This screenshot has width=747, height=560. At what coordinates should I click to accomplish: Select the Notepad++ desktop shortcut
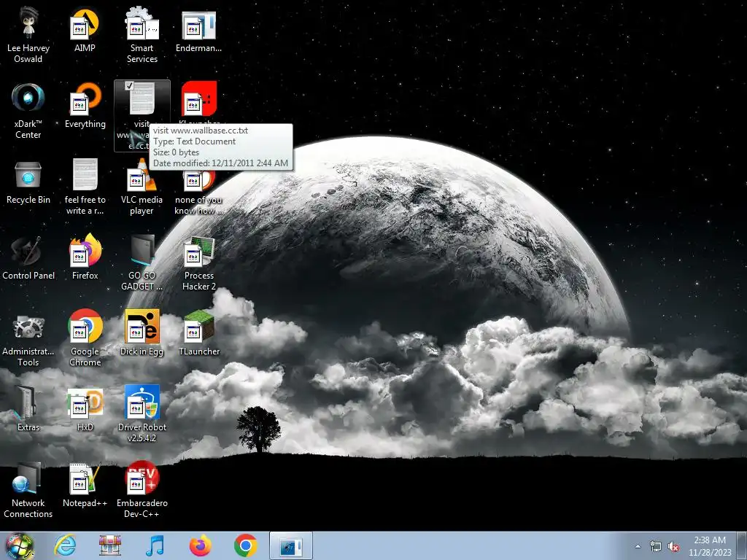pos(85,485)
